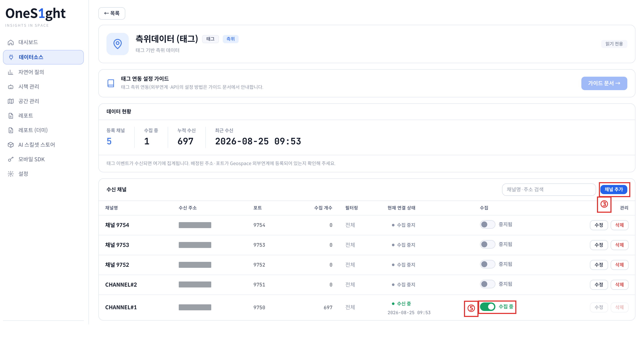Navigate to 공간 관리
644x343 pixels.
tap(43, 101)
